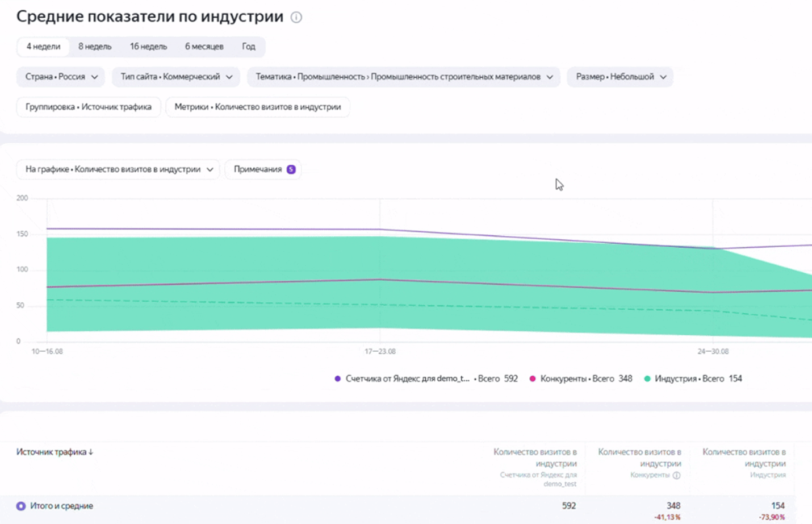Image resolution: width=812 pixels, height=524 pixels.
Task: Select the Итого и средние radio circle
Action: (21, 506)
